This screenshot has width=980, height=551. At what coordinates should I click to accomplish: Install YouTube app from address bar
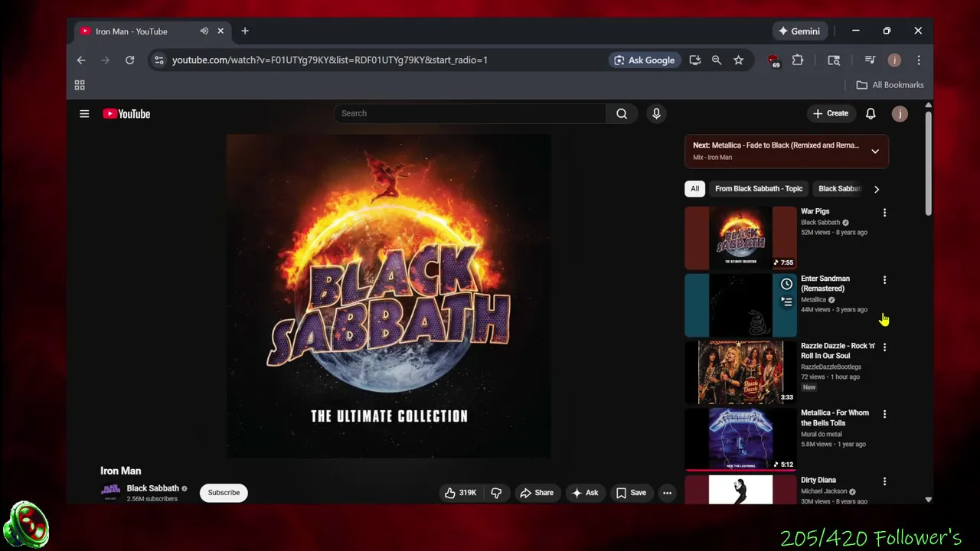tap(694, 60)
